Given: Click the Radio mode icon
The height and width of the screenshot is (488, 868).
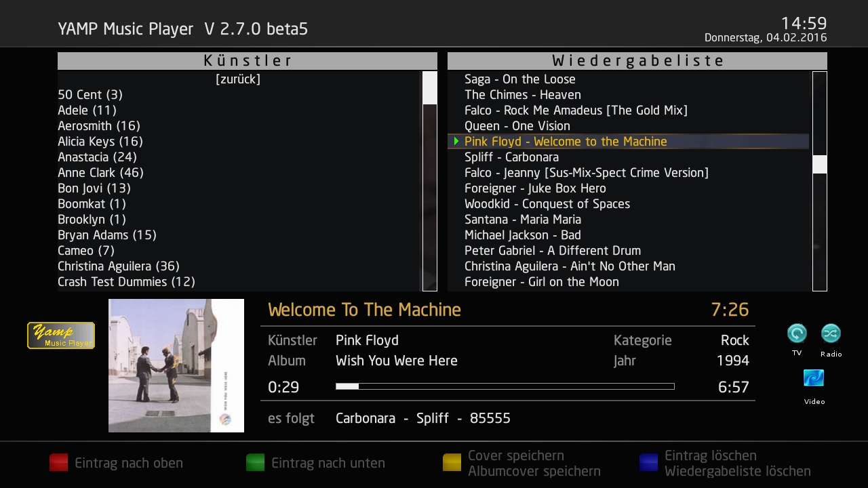Looking at the screenshot, I should pos(831,333).
